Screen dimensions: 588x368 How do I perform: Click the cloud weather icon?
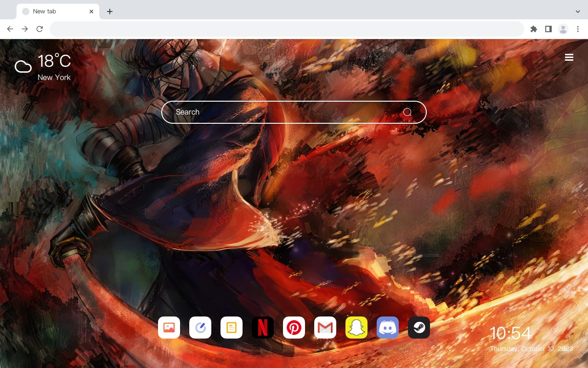(23, 67)
